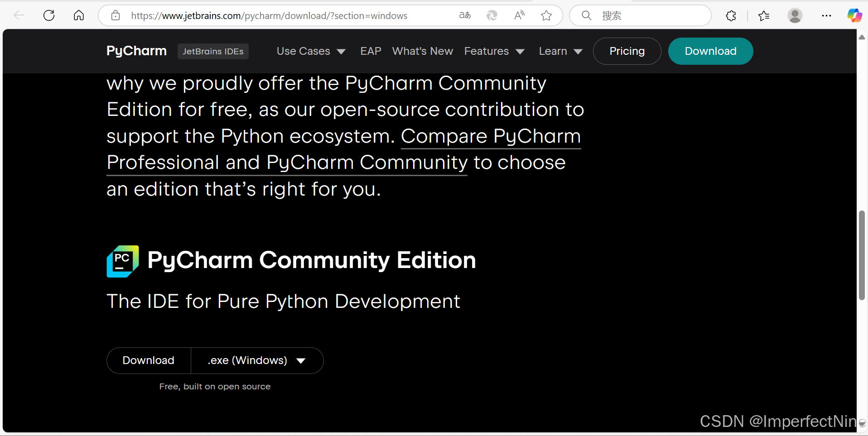Open the user profile avatar
This screenshot has width=868, height=436.
(x=795, y=15)
